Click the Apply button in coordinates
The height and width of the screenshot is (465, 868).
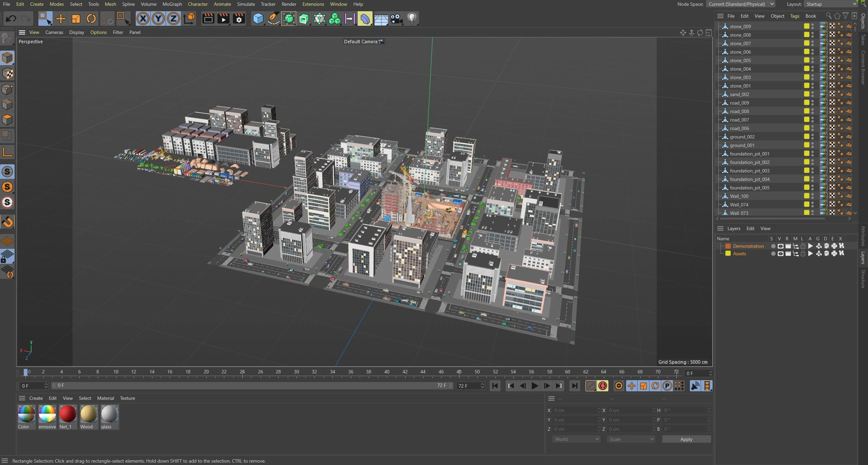tap(686, 439)
